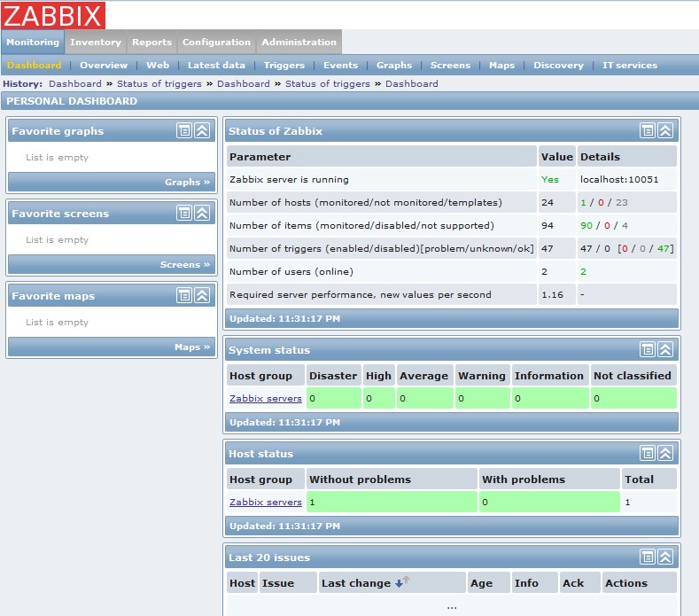The image size is (699, 616).
Task: Click first Status of triggers history link
Action: 159,84
